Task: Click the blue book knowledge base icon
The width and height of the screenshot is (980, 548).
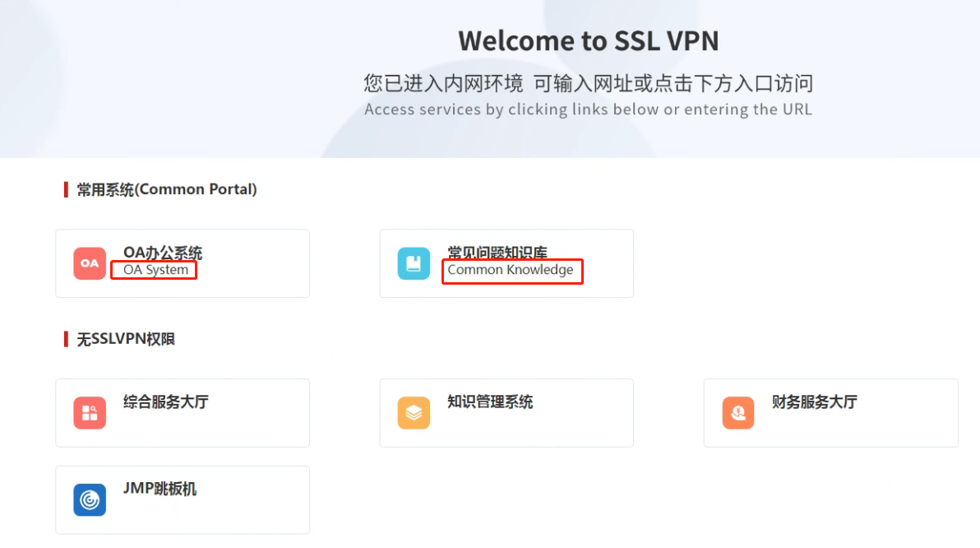Action: [x=414, y=263]
